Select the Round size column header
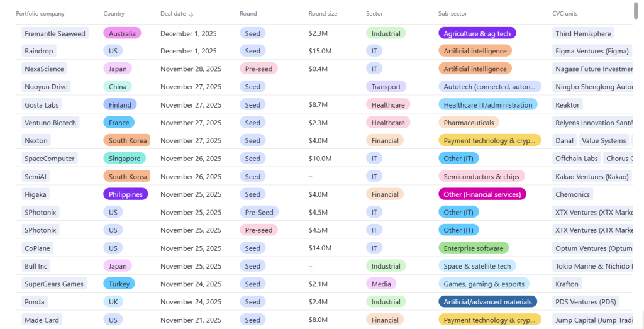Viewport: 644px width, 329px height. tap(323, 14)
